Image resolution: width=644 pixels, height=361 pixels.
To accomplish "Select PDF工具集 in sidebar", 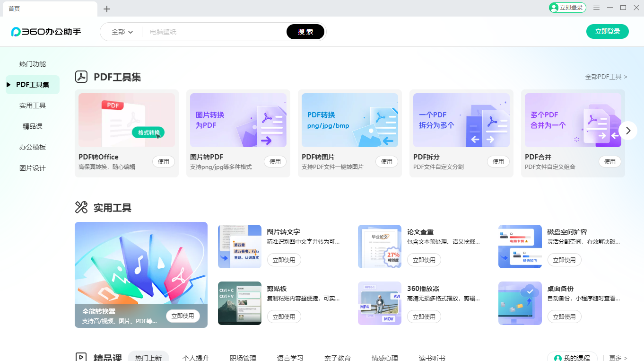I will [x=33, y=85].
